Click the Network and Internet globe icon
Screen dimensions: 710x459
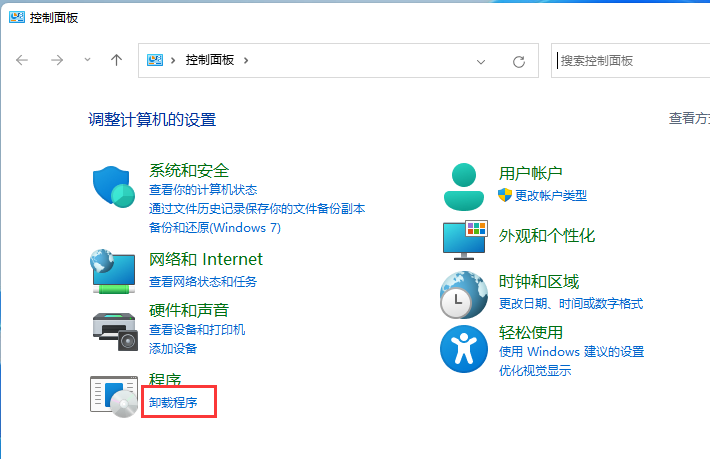pos(113,271)
